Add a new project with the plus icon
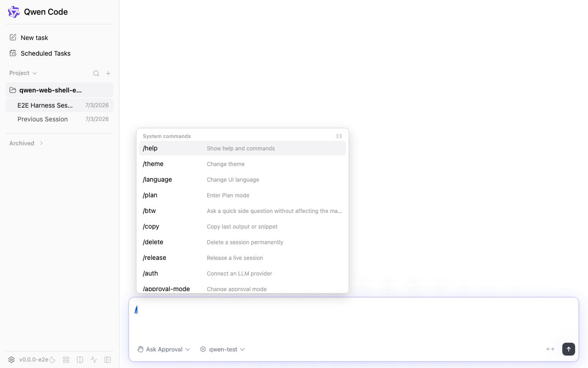The height and width of the screenshot is (368, 588). coord(108,73)
